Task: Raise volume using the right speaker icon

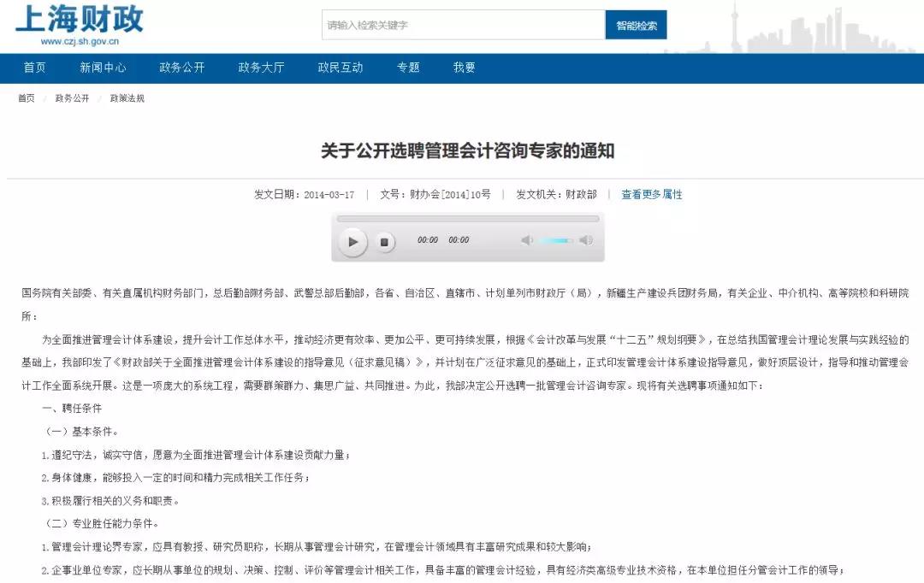Action: (585, 241)
